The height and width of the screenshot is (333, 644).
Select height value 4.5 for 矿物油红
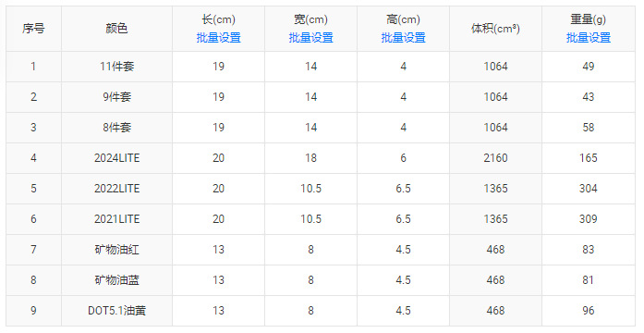pos(404,250)
